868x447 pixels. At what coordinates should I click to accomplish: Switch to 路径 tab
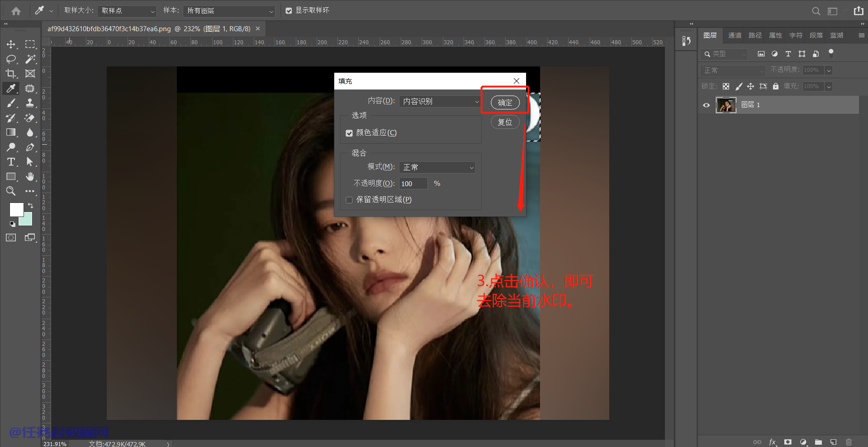pos(755,35)
